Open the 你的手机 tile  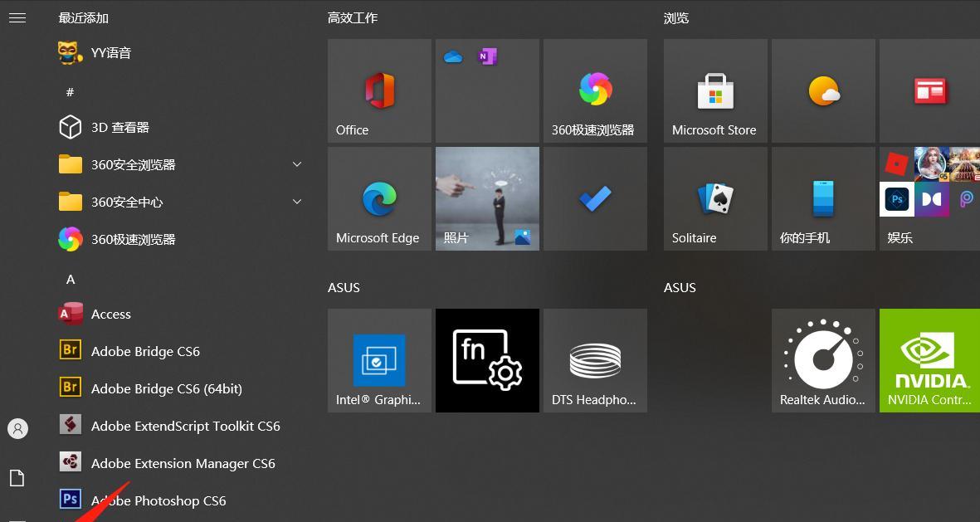tap(824, 199)
